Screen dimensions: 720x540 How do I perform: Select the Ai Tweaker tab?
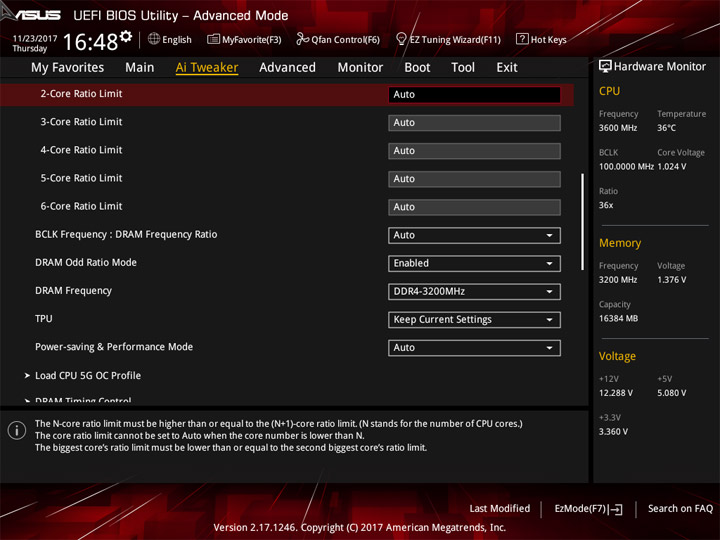coord(207,68)
